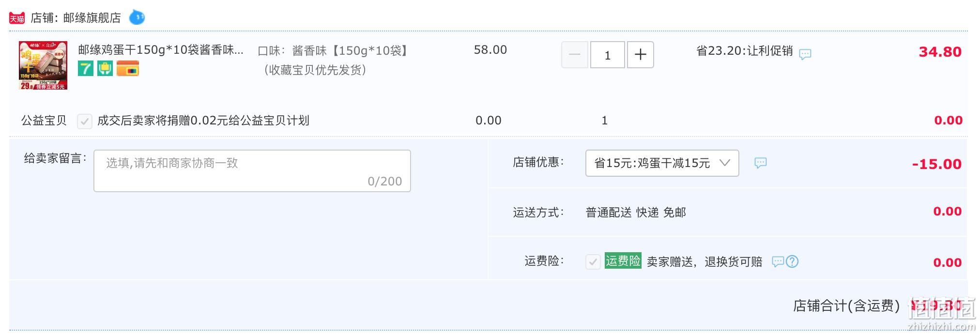The height and width of the screenshot is (335, 980).
Task: Click the question mark help icon for 运费险
Action: point(792,261)
